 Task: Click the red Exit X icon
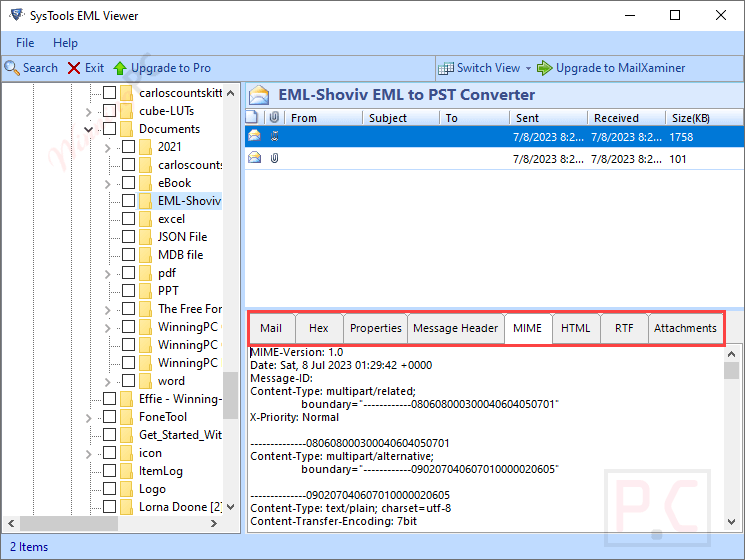(74, 68)
